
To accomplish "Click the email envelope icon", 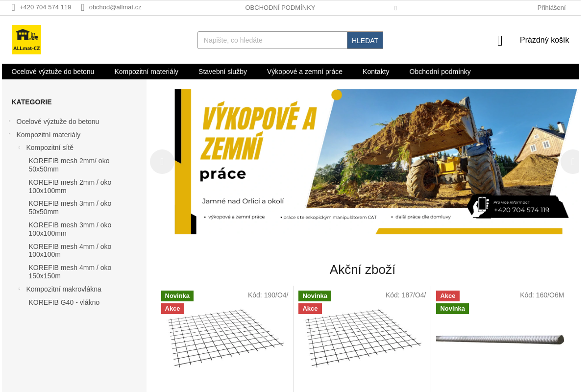I will 83,7.
